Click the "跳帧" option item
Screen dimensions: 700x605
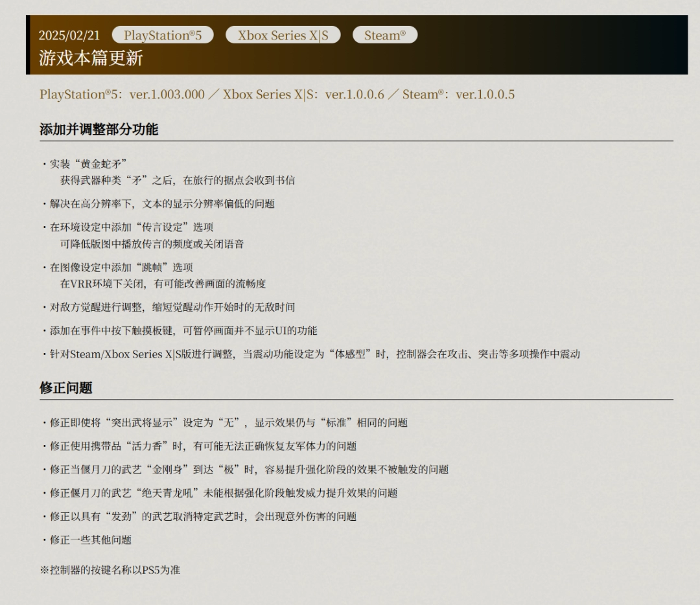coord(121,267)
